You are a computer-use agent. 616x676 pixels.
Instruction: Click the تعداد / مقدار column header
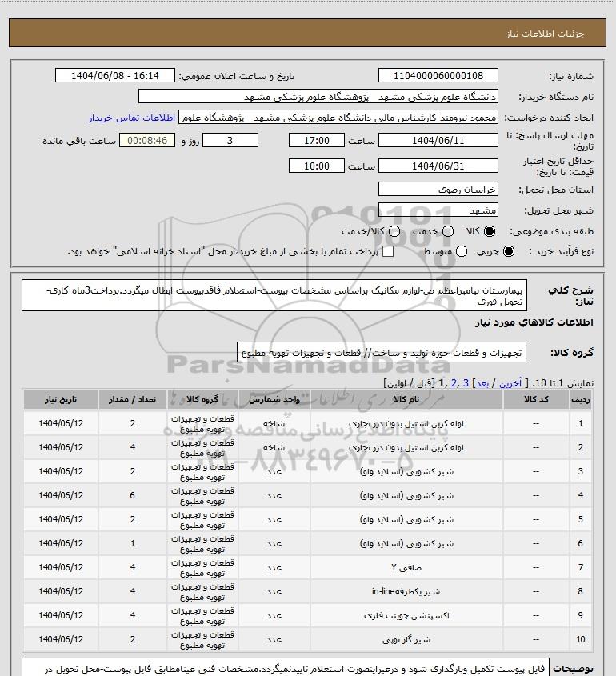(x=132, y=400)
